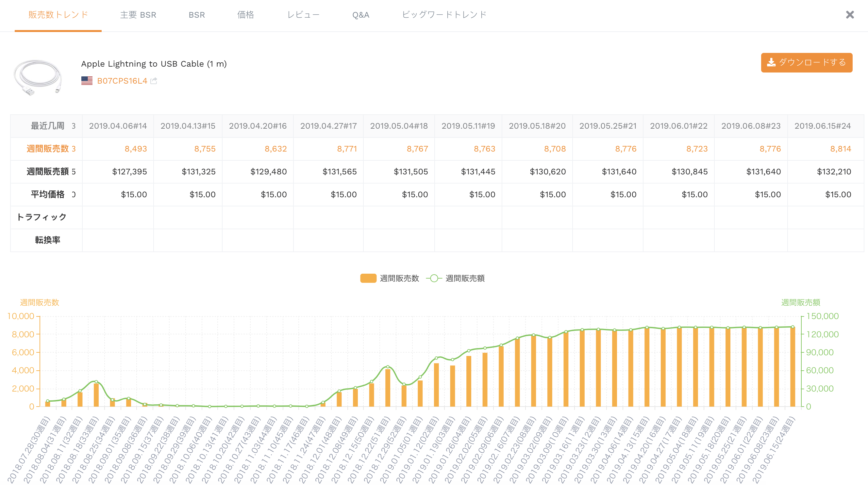
Task: Select column header 2019.04.27#17
Action: pyautogui.click(x=328, y=126)
